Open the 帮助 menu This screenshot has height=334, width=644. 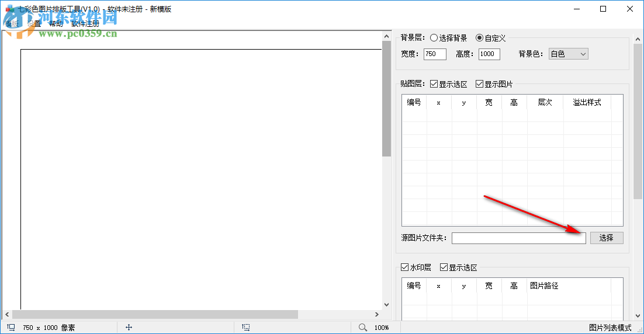56,24
